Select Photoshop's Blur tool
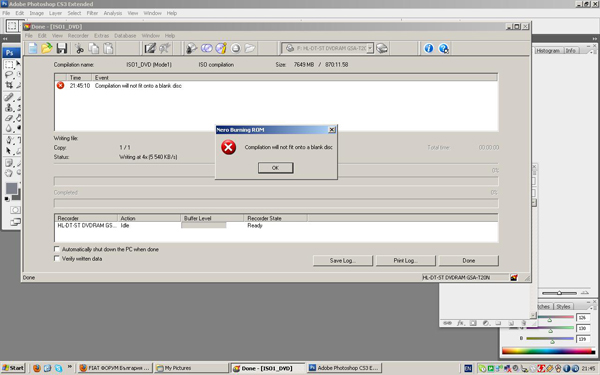Viewport: 600px width, 375px height. (x=9, y=129)
